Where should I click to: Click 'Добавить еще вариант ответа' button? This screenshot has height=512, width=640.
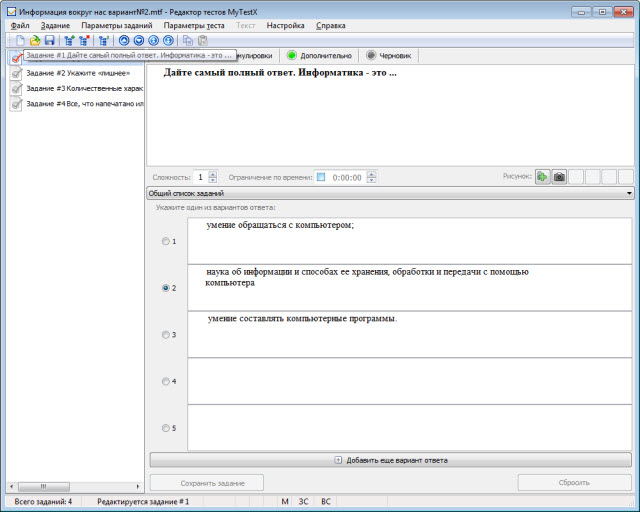click(x=391, y=460)
